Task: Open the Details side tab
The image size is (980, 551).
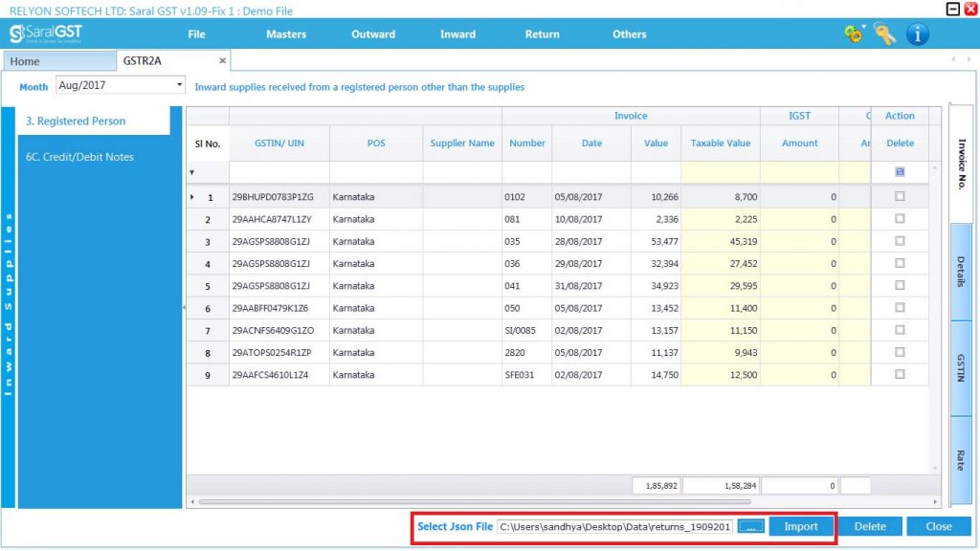Action: (x=961, y=272)
